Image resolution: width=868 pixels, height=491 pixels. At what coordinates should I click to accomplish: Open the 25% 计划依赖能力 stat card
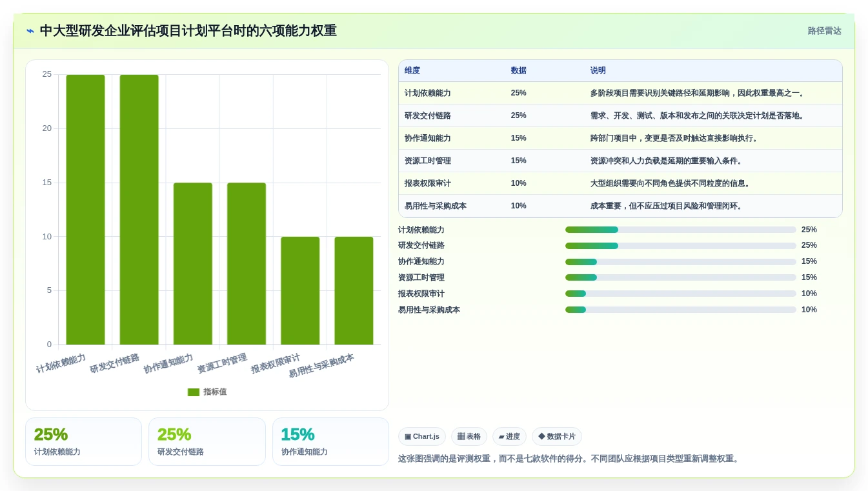point(83,441)
